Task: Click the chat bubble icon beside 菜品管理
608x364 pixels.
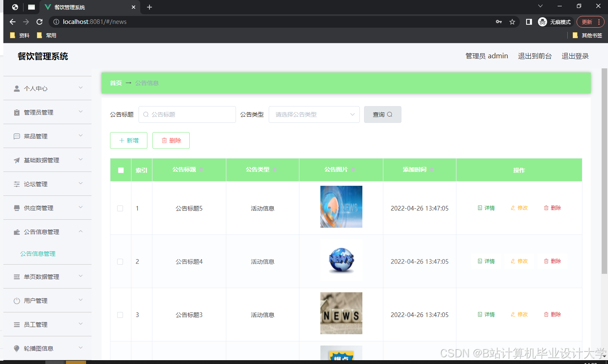Action: [x=17, y=136]
